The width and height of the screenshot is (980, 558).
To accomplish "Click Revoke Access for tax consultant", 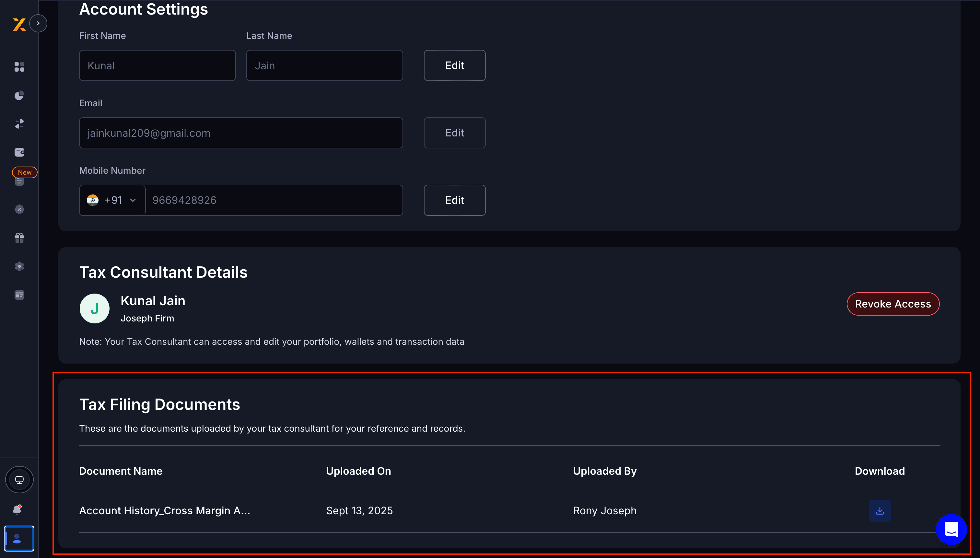I will point(893,304).
